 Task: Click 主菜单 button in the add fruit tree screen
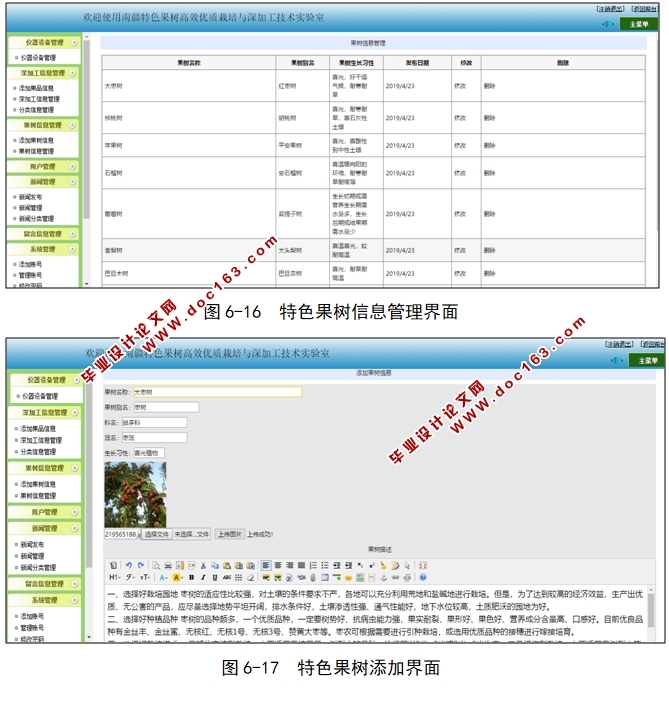[648, 361]
